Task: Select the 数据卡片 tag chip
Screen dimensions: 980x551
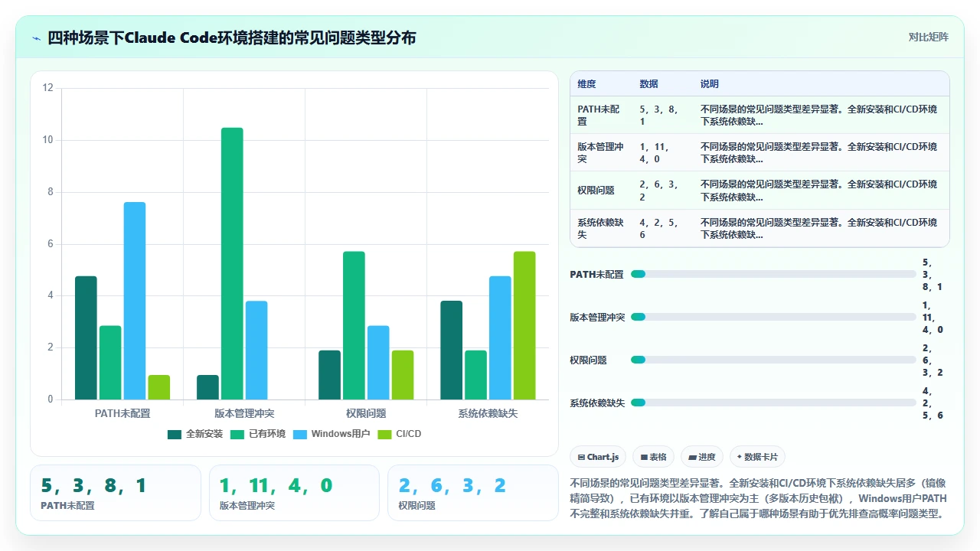Action: coord(757,457)
